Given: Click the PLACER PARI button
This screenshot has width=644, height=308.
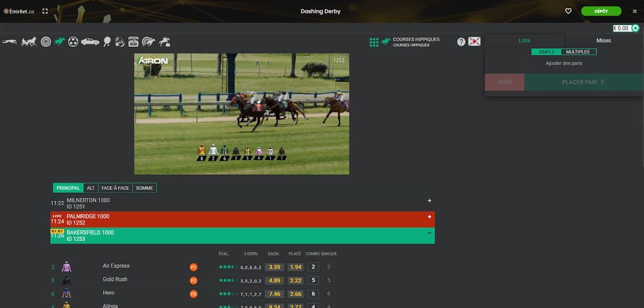Looking at the screenshot, I should click(x=583, y=82).
